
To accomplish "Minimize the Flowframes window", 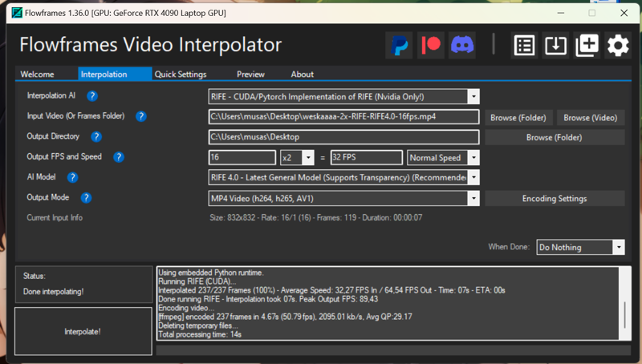I will (x=561, y=13).
